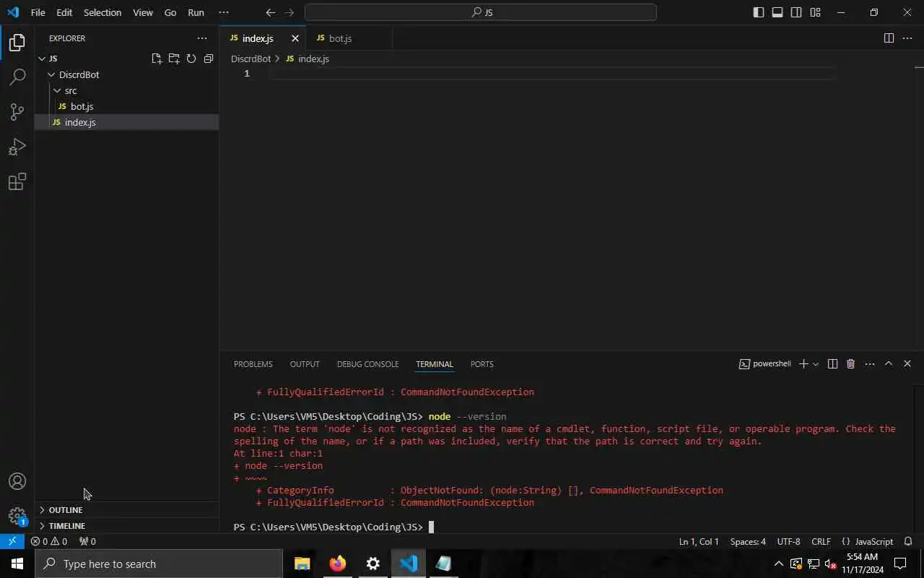The height and width of the screenshot is (578, 924).
Task: Open the Search view in activity bar
Action: (17, 77)
